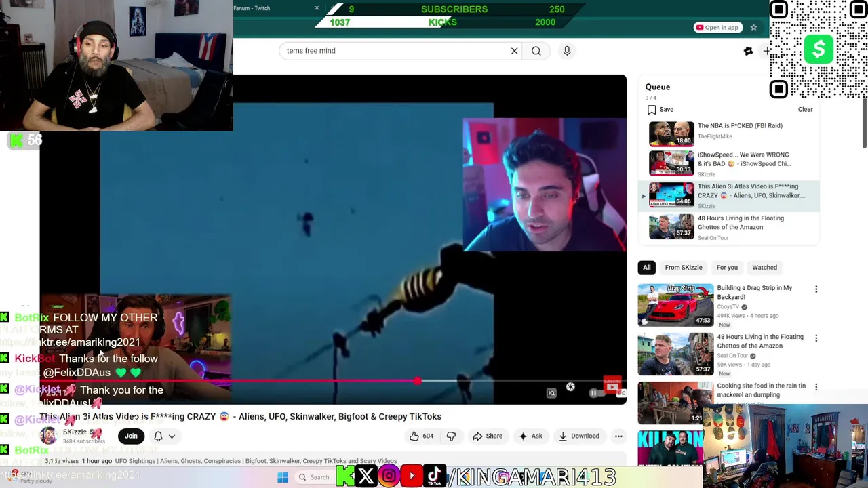Viewport: 868px width, 488px height.
Task: Open the CboysTV channel link
Action: click(x=728, y=306)
